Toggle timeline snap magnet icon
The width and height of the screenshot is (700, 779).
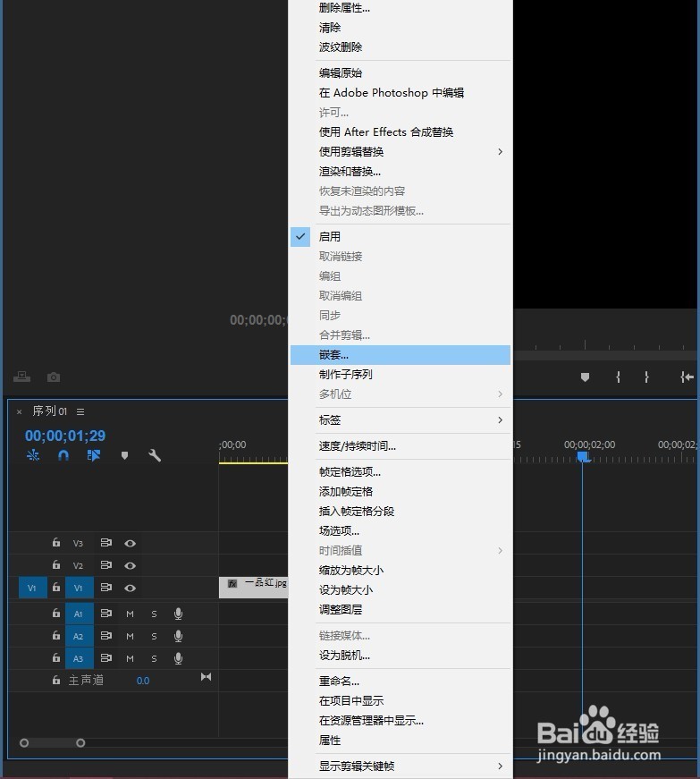(x=63, y=455)
